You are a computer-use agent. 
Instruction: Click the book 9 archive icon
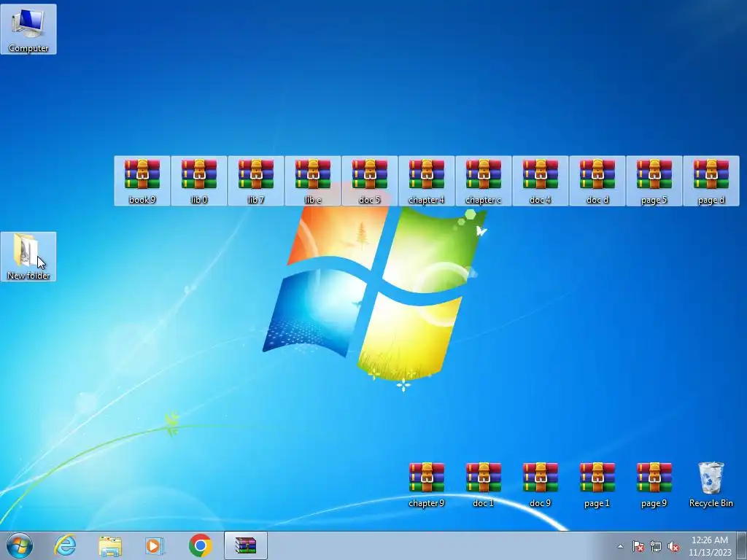click(142, 181)
